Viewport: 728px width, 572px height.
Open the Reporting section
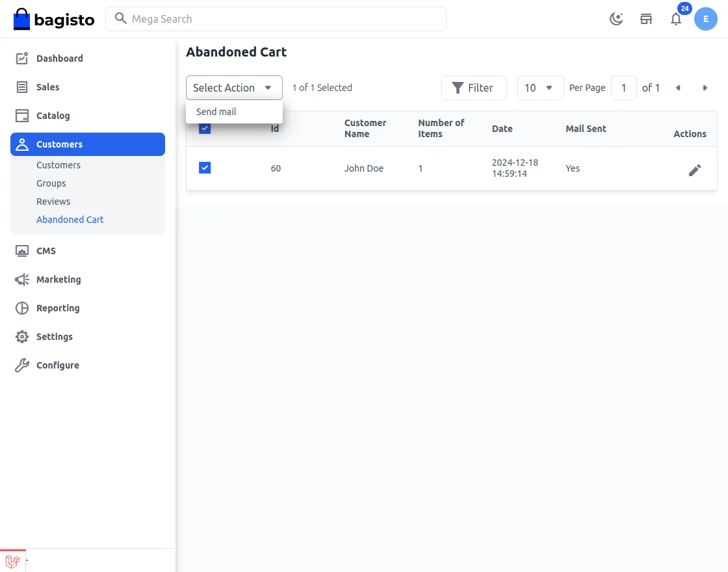point(58,308)
